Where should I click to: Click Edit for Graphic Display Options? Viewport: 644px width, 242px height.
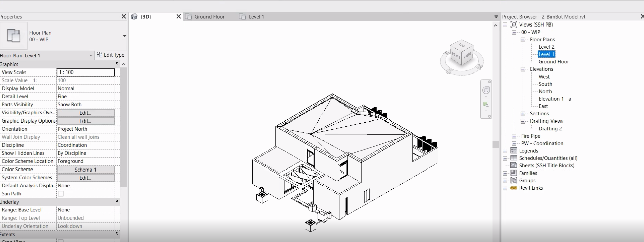coord(85,121)
